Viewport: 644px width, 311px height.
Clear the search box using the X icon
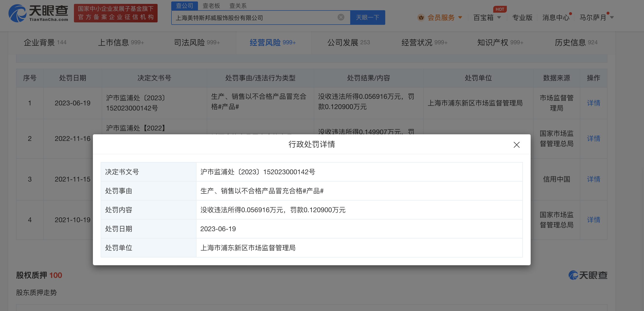340,17
